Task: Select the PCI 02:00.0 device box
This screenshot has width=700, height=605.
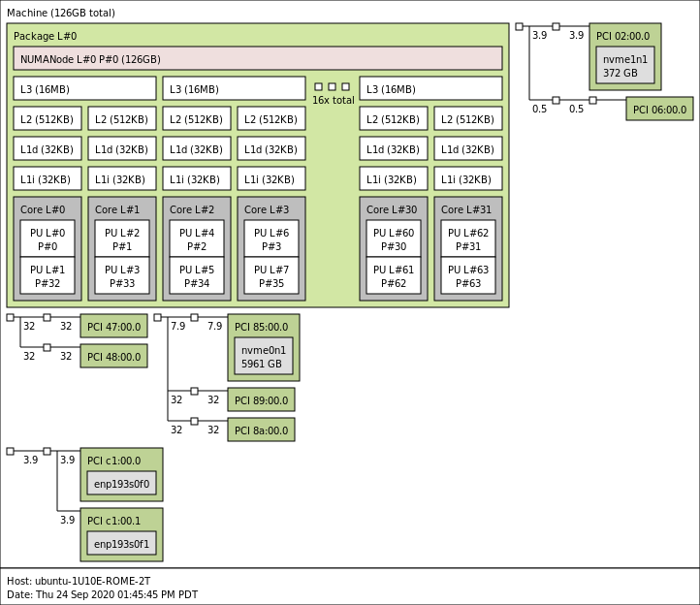Action: coord(623,36)
